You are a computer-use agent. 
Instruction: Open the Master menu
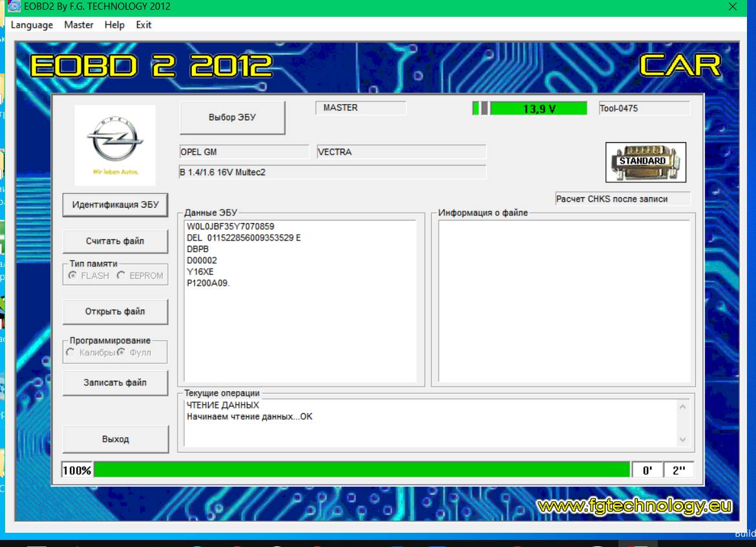pos(79,25)
